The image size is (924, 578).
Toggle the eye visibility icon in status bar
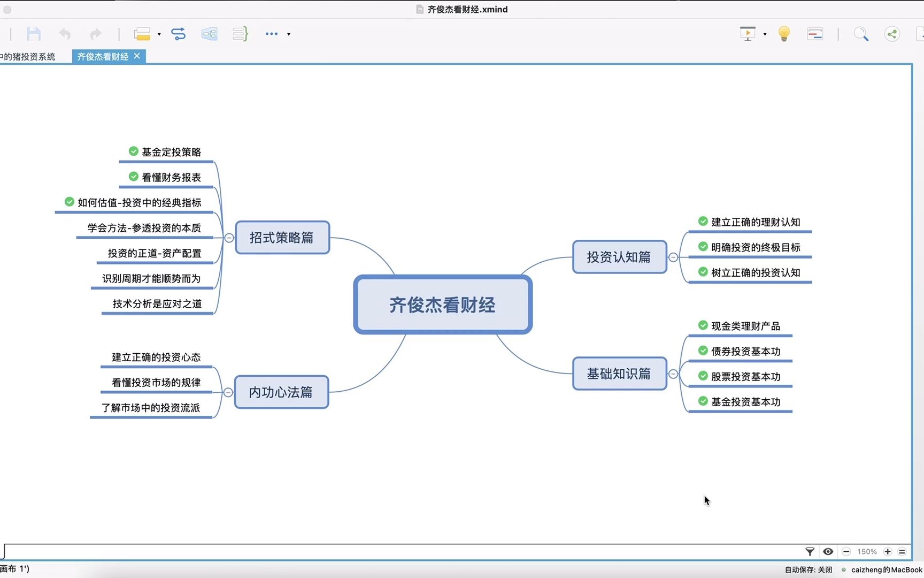[828, 551]
